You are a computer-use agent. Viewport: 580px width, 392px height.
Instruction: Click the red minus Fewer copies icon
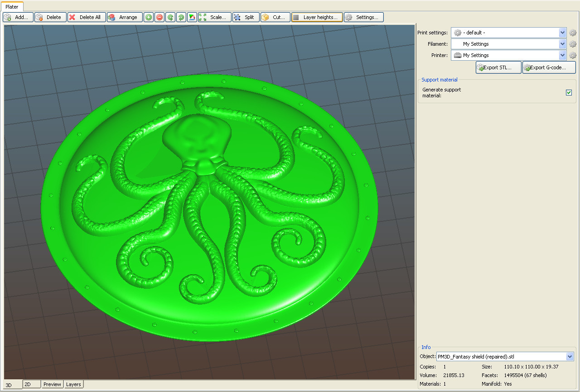159,17
